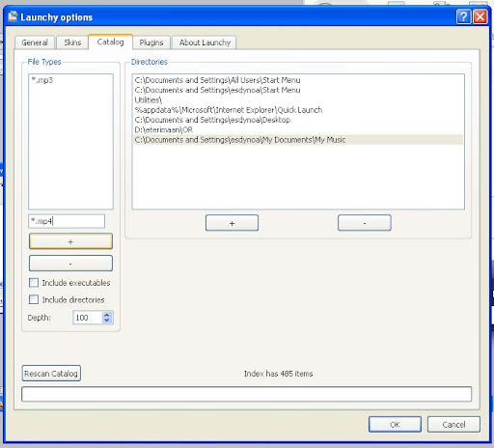The height and width of the screenshot is (448, 494).
Task: Enable the Include executables checkbox
Action: coord(34,283)
